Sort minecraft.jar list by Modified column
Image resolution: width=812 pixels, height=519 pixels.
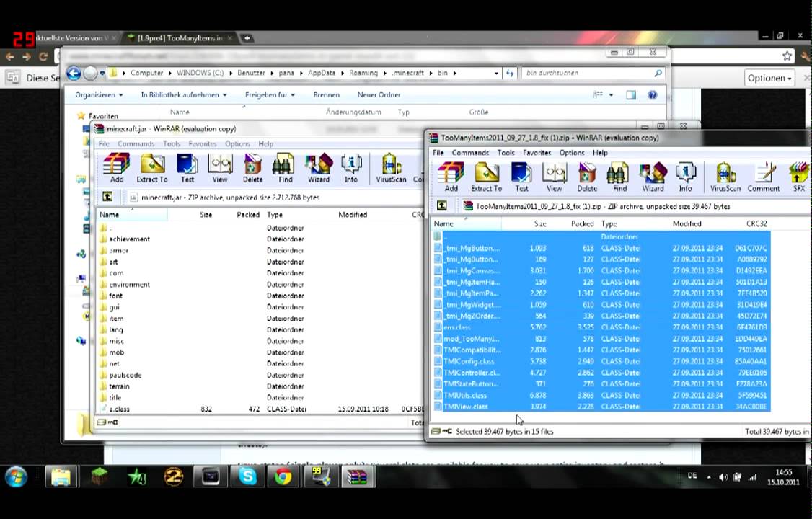(353, 214)
